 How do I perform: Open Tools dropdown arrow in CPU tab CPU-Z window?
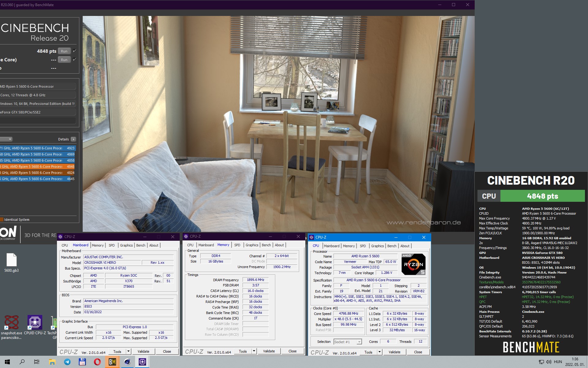[x=380, y=352]
